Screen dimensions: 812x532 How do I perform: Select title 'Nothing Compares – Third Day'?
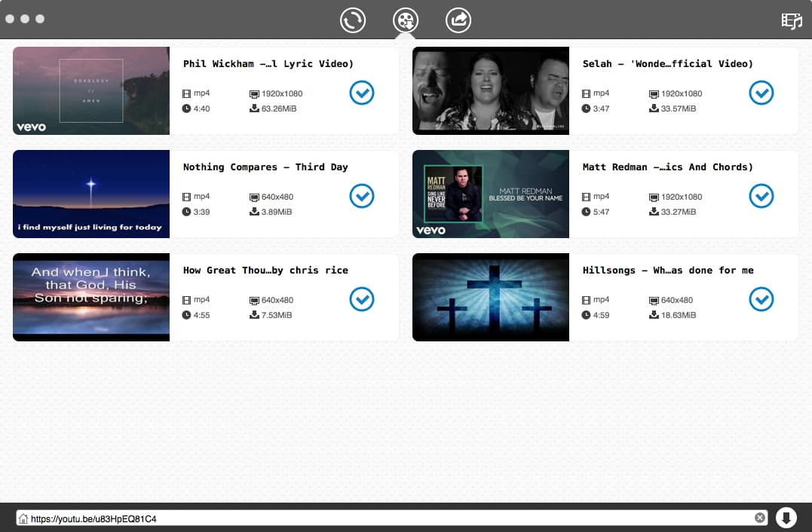[265, 167]
